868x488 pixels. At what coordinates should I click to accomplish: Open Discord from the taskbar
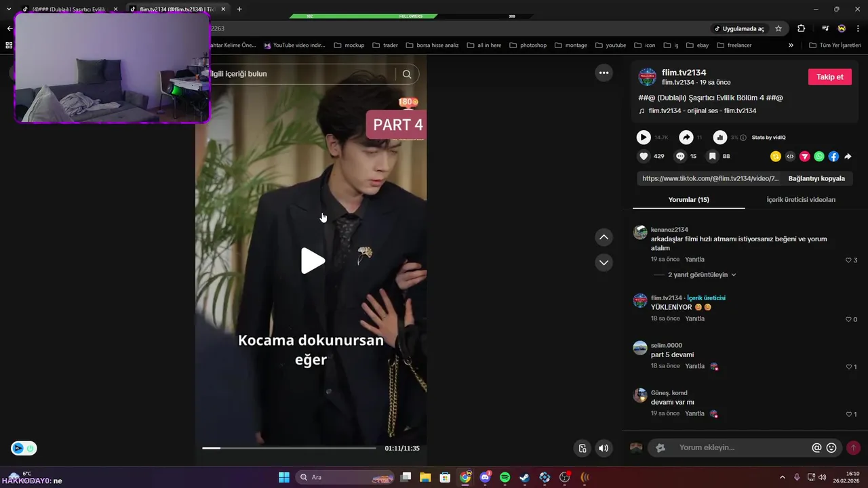(485, 477)
